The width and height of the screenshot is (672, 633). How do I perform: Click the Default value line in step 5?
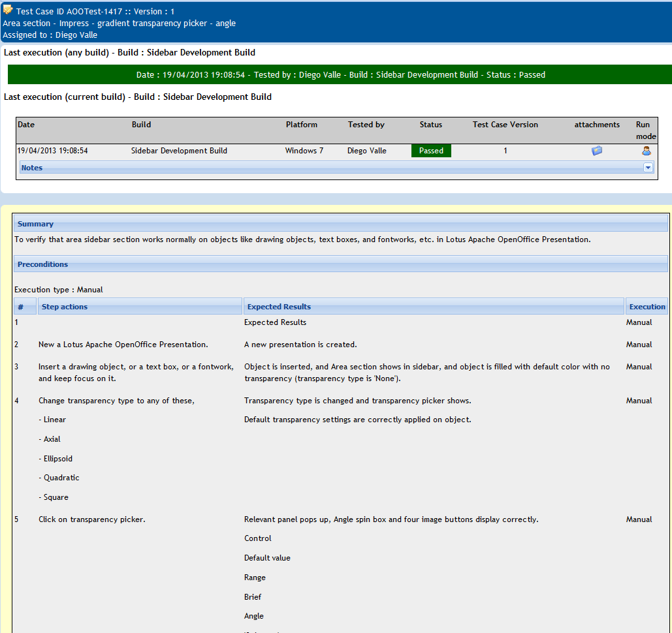(x=268, y=558)
